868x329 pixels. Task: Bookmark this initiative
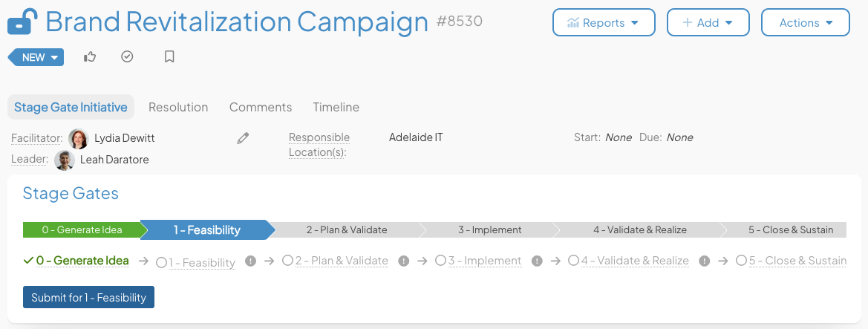tap(169, 56)
